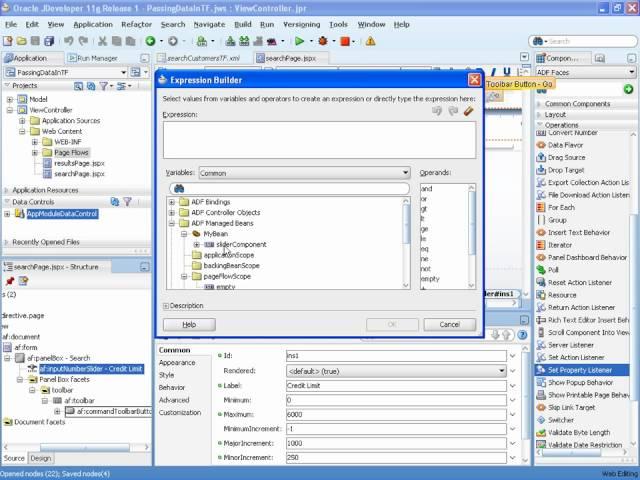Select applicationScope in the variables tree
The width and height of the screenshot is (640, 480).
(x=229, y=255)
